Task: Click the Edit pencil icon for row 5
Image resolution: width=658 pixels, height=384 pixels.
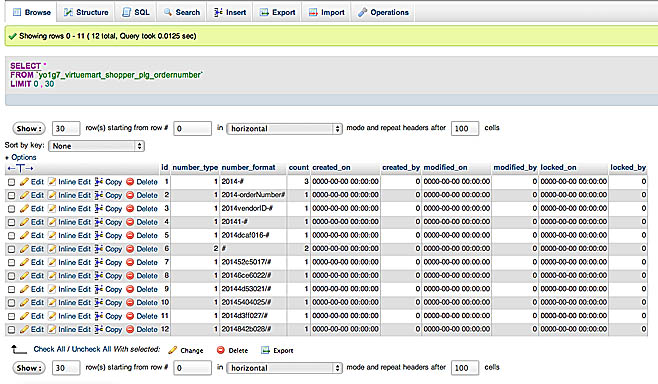Action: 24,235
